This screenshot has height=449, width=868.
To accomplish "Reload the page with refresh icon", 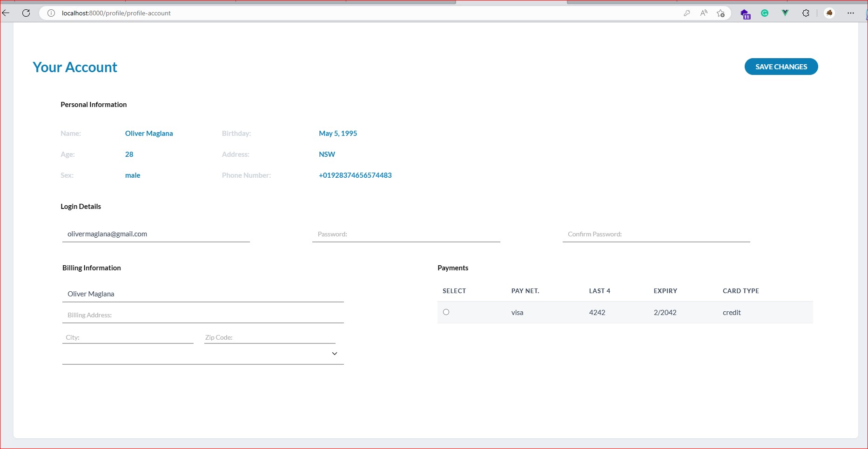I will pos(26,13).
